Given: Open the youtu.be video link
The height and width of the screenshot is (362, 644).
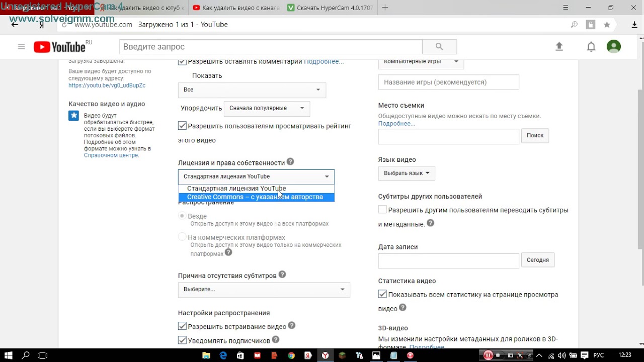Looking at the screenshot, I should pos(107,85).
